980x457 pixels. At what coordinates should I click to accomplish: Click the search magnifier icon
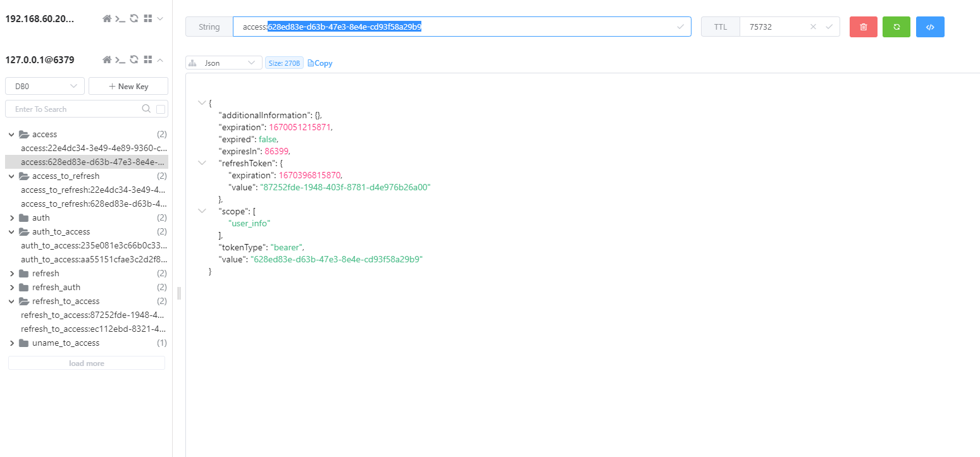[146, 109]
